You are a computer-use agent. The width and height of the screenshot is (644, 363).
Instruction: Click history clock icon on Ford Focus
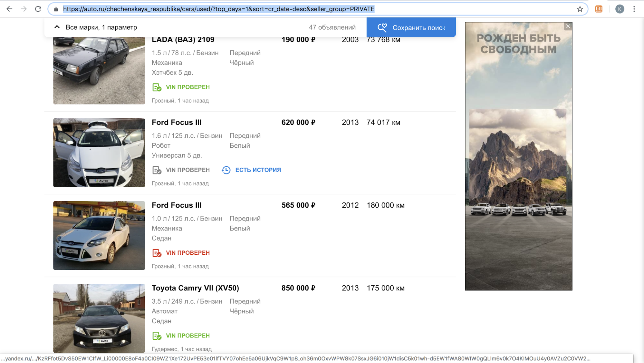point(226,170)
